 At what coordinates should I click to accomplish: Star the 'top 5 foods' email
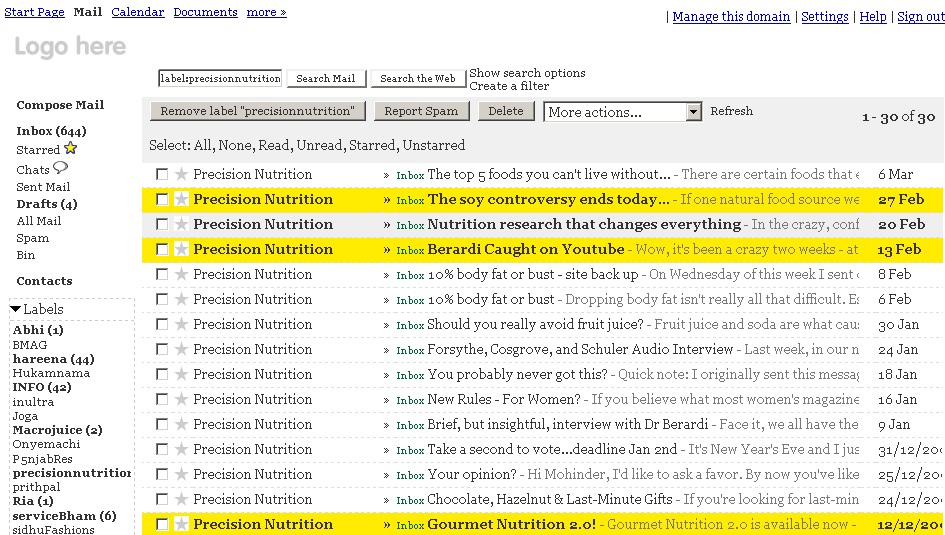pos(181,174)
